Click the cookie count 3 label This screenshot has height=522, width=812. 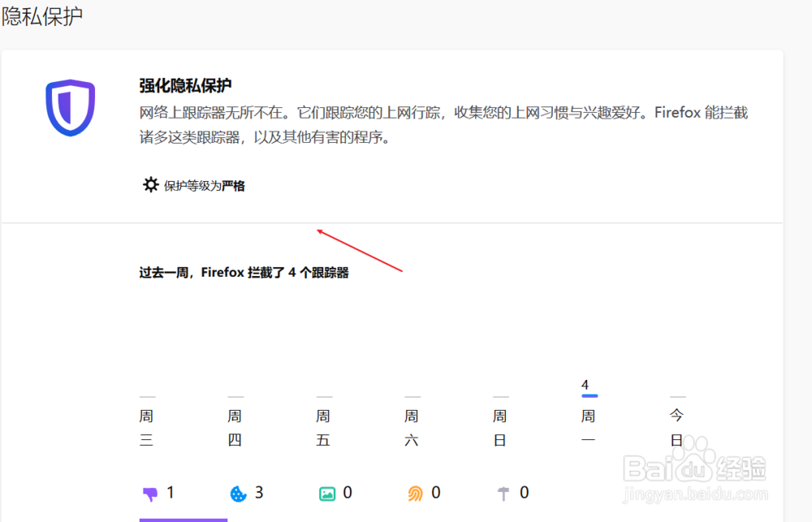(258, 492)
